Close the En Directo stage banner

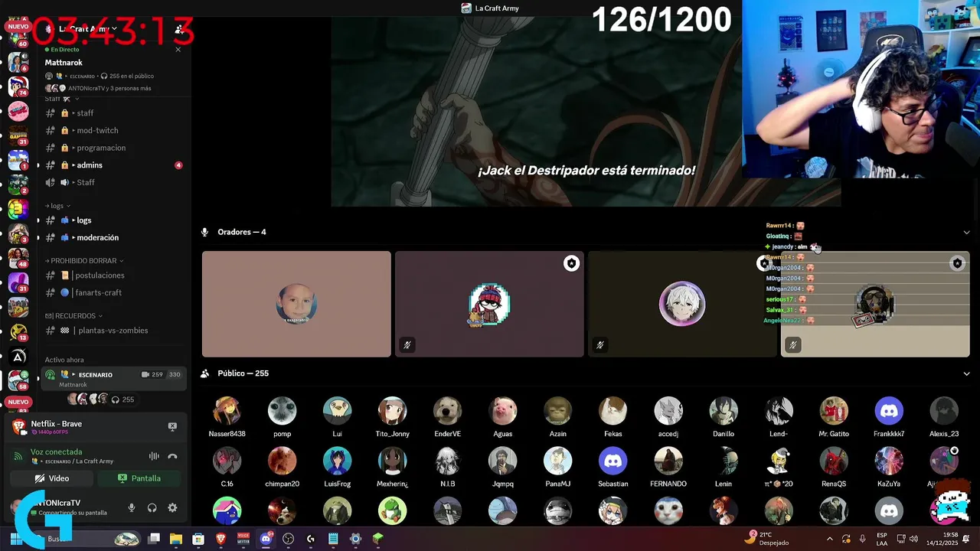coord(178,49)
